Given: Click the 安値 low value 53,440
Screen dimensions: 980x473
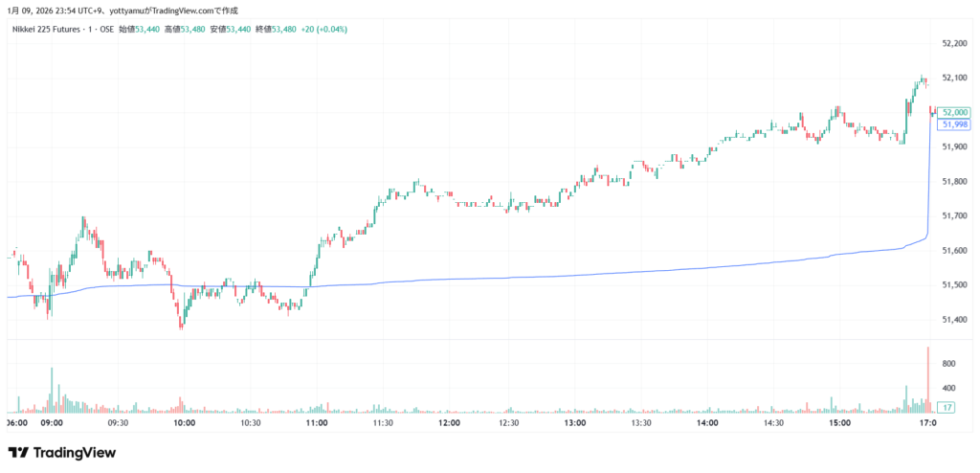Looking at the screenshot, I should pyautogui.click(x=237, y=29).
